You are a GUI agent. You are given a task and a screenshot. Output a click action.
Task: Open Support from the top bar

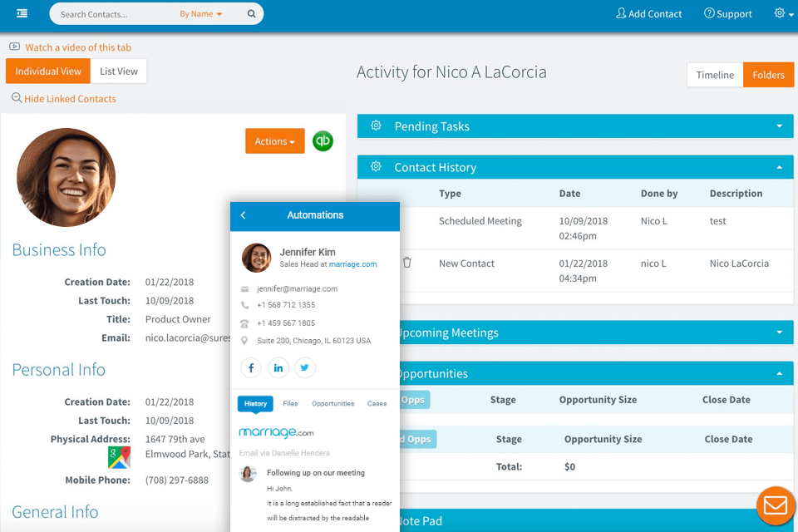(728, 14)
